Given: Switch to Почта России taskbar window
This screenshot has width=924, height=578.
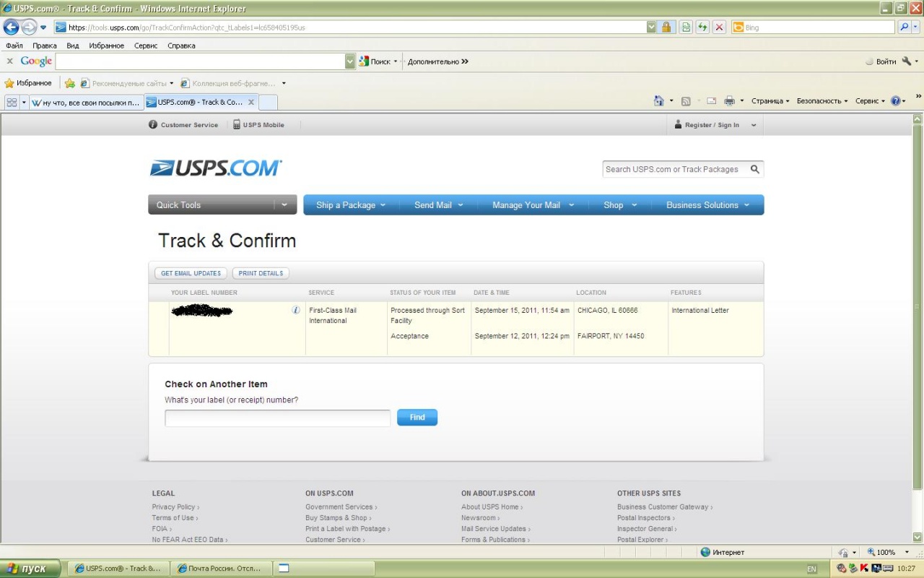Looking at the screenshot, I should [x=221, y=569].
